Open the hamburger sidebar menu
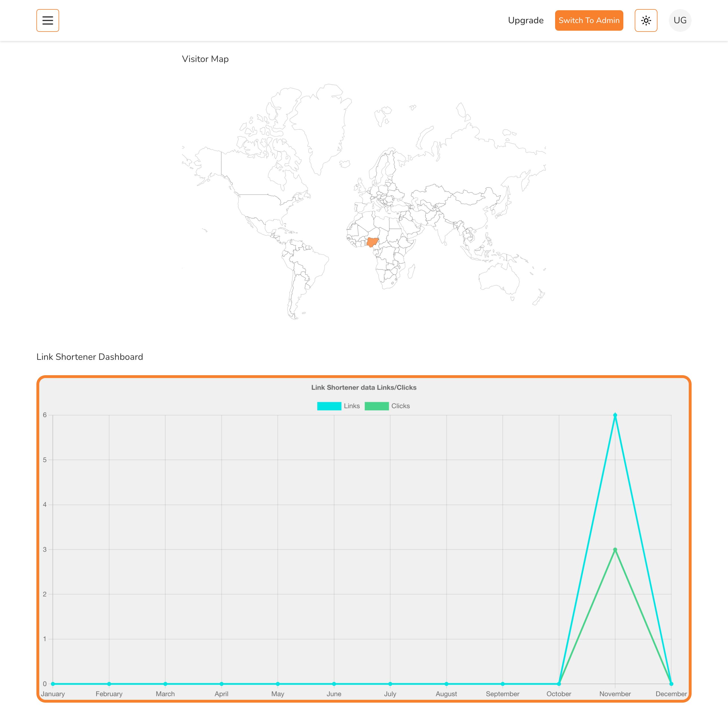The width and height of the screenshot is (728, 714). (x=48, y=21)
